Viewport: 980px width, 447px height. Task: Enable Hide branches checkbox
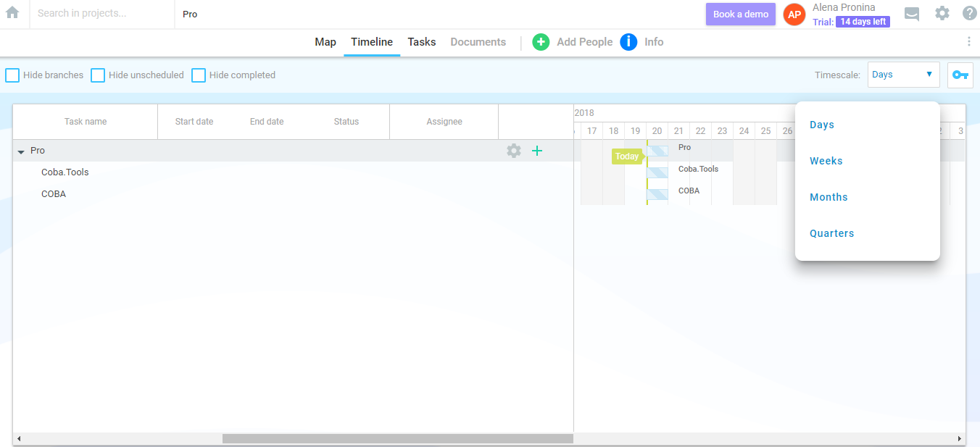[x=12, y=75]
